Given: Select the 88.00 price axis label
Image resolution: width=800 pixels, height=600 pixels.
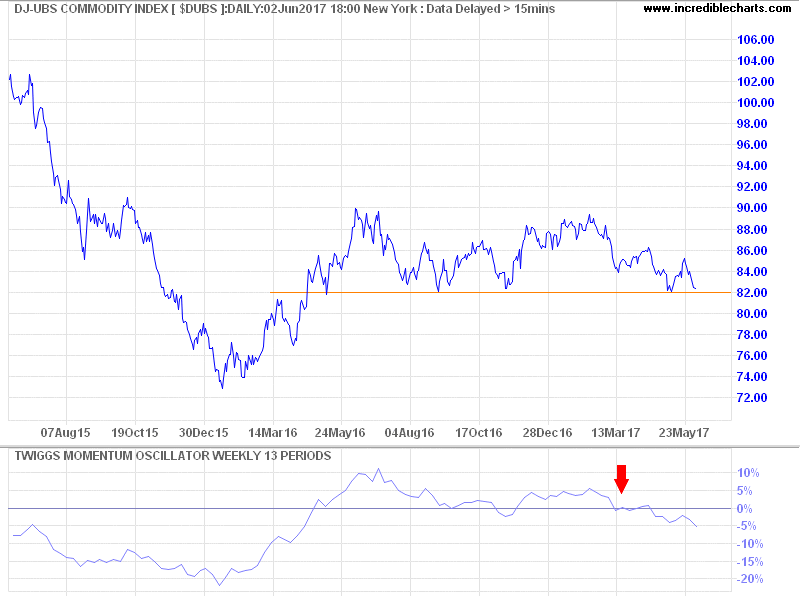Looking at the screenshot, I should coord(752,230).
